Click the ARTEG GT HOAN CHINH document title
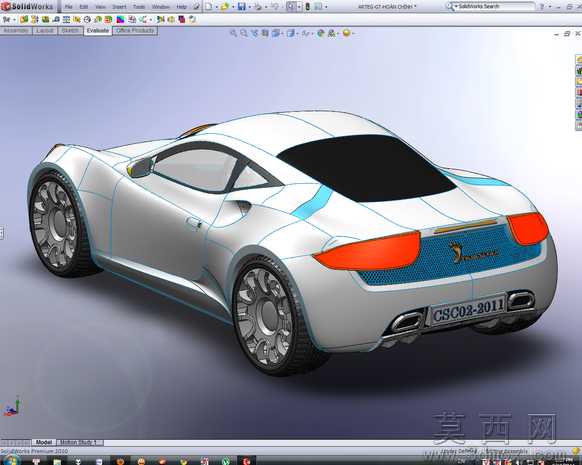The image size is (582, 465). tap(387, 6)
